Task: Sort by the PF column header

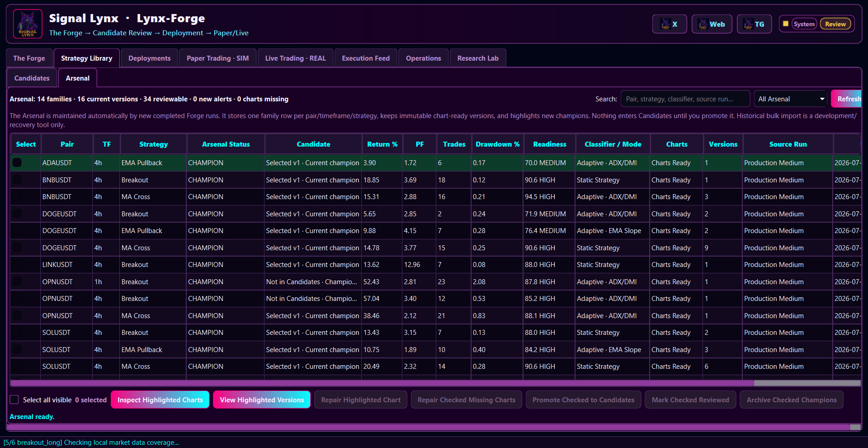Action: 420,144
